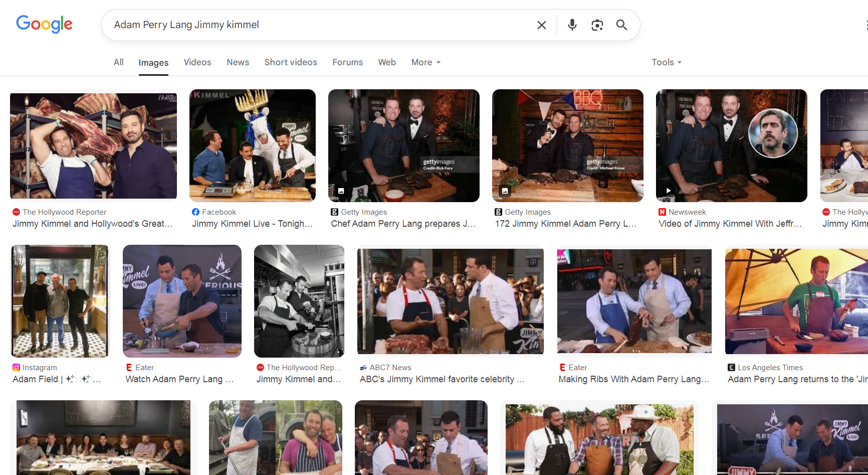Click the Los Angeles Times source icon

[731, 368]
